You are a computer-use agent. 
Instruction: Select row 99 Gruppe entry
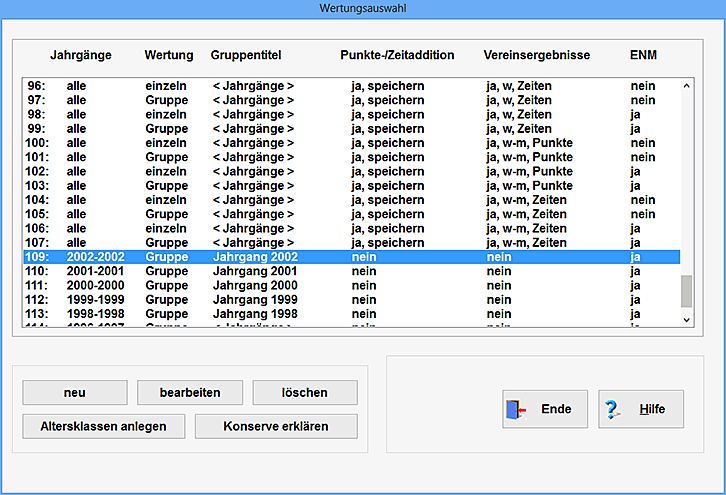[x=350, y=129]
